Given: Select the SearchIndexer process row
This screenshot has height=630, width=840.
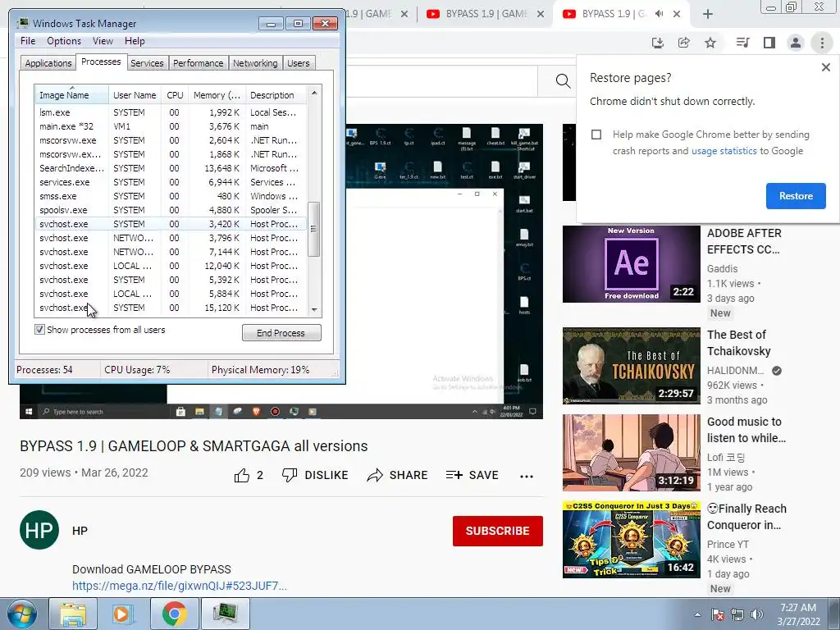Looking at the screenshot, I should [171, 168].
